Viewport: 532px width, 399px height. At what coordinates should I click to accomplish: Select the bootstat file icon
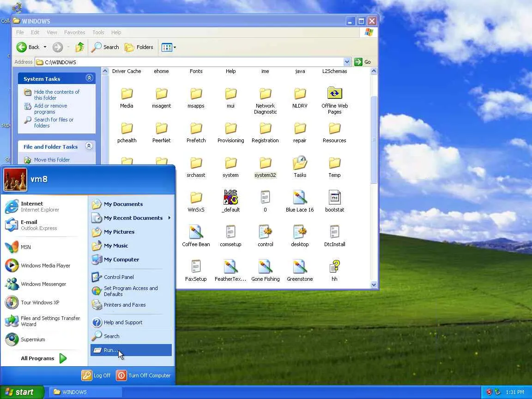pyautogui.click(x=334, y=197)
